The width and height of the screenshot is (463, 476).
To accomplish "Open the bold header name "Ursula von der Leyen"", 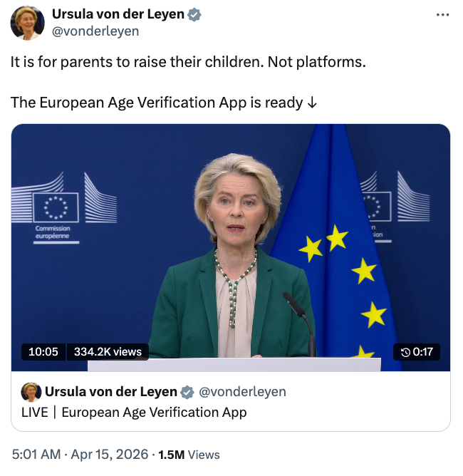I will (x=118, y=14).
